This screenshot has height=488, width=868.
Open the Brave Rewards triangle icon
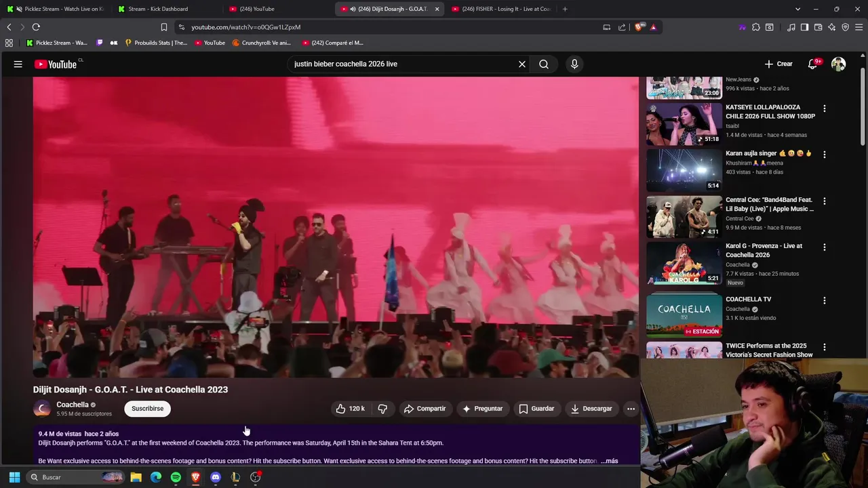tap(653, 27)
